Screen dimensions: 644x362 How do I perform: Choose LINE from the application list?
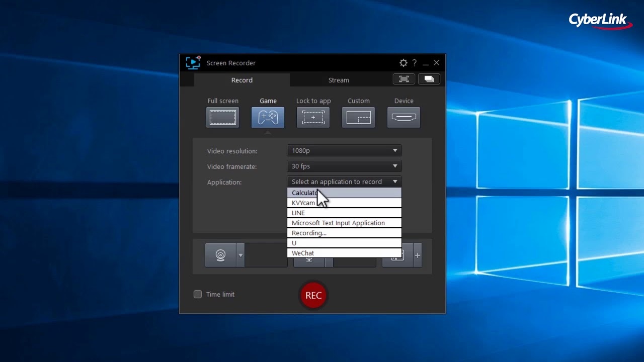point(344,213)
